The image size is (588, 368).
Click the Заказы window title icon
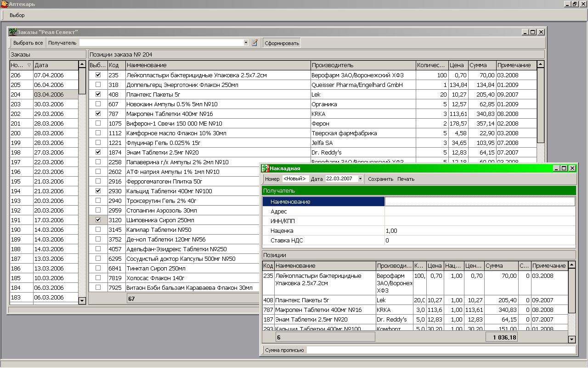[x=12, y=32]
